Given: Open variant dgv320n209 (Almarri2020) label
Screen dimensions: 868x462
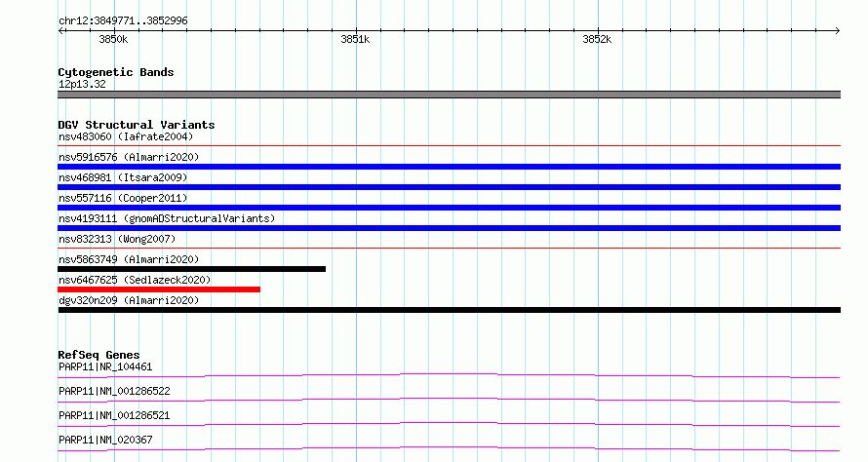Looking at the screenshot, I should tap(129, 300).
